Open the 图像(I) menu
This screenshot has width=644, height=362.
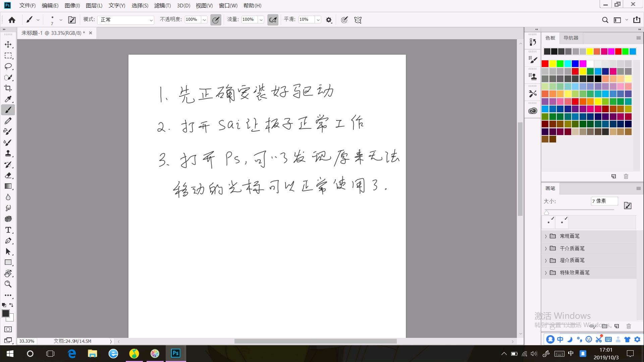72,6
